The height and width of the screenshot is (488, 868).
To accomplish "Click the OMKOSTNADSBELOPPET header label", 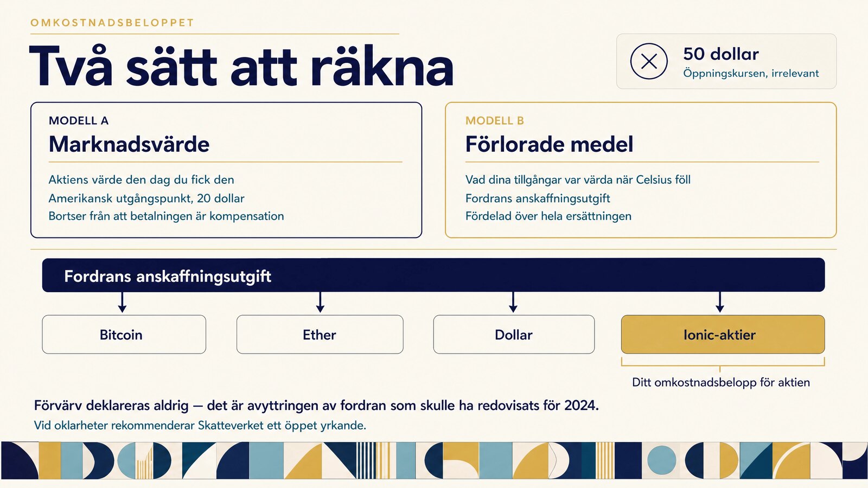I will [112, 23].
